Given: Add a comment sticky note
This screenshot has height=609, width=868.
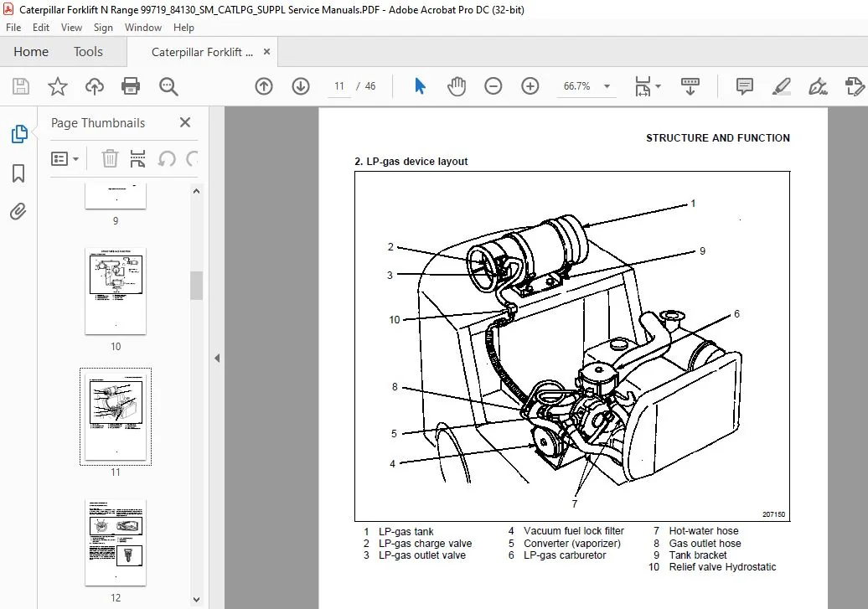Looking at the screenshot, I should point(745,86).
